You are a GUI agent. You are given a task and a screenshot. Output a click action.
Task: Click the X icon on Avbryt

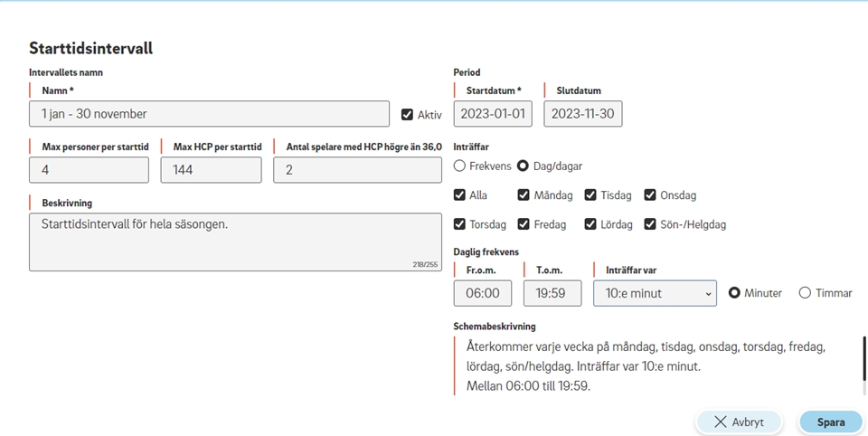click(721, 422)
